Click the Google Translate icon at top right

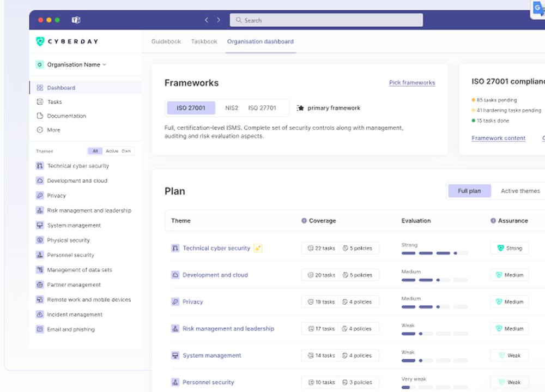pos(538,8)
